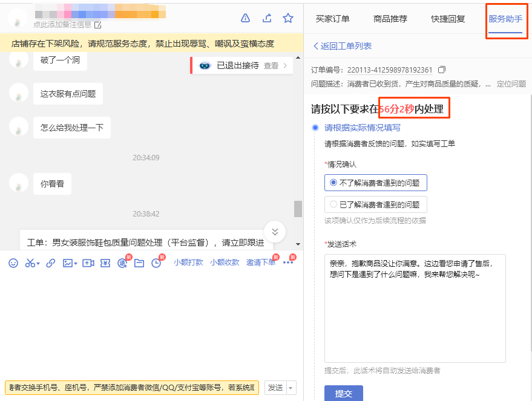Copy the order number with the copy icon
Screen dimensions: 532x401
[441, 70]
